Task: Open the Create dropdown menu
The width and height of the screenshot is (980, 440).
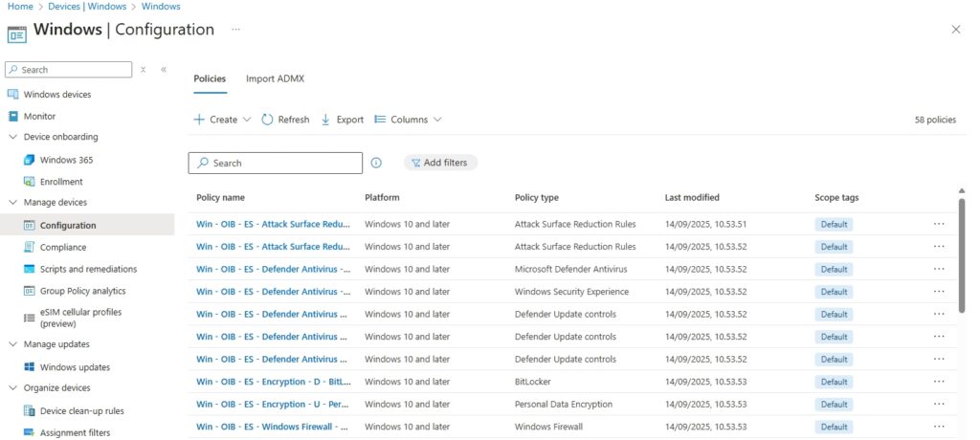Action: pyautogui.click(x=222, y=120)
